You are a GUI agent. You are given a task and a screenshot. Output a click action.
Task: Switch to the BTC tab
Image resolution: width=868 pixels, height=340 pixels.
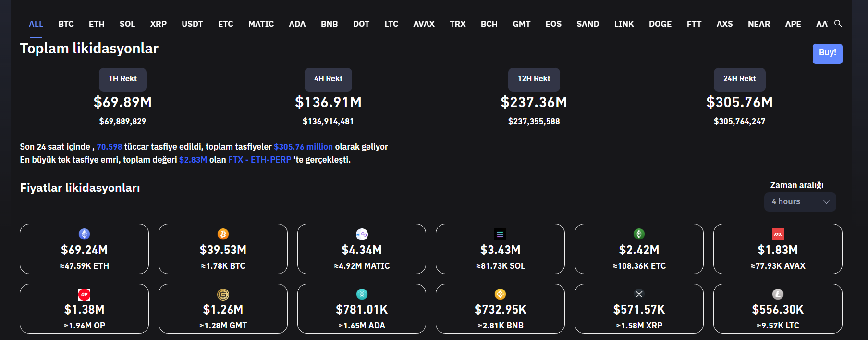tap(66, 24)
